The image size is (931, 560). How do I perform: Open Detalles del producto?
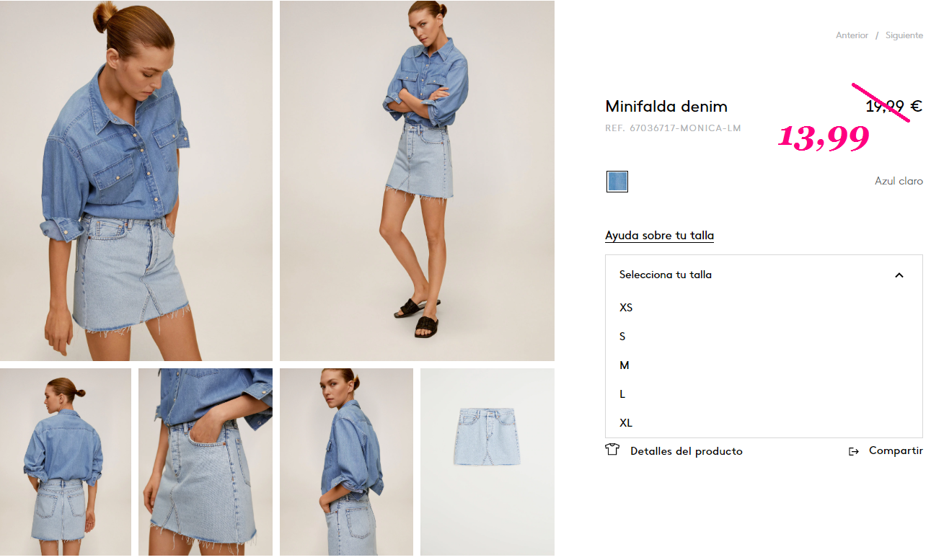point(687,451)
